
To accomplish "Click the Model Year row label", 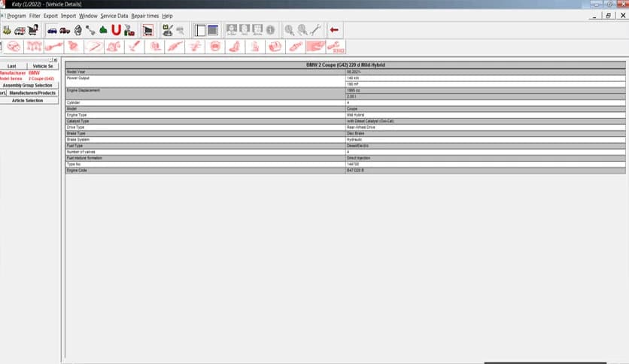I will point(76,71).
